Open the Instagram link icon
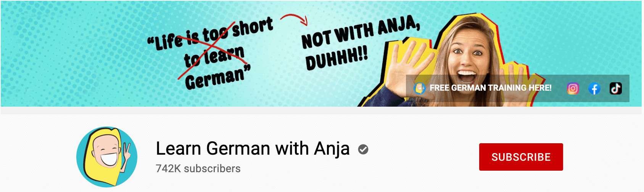The height and width of the screenshot is (192, 644). (x=573, y=88)
